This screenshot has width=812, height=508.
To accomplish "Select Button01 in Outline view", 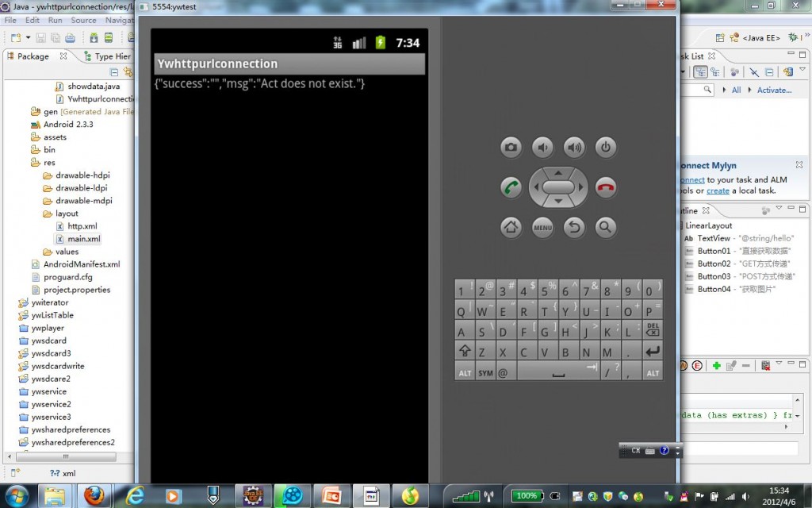I will coord(738,251).
